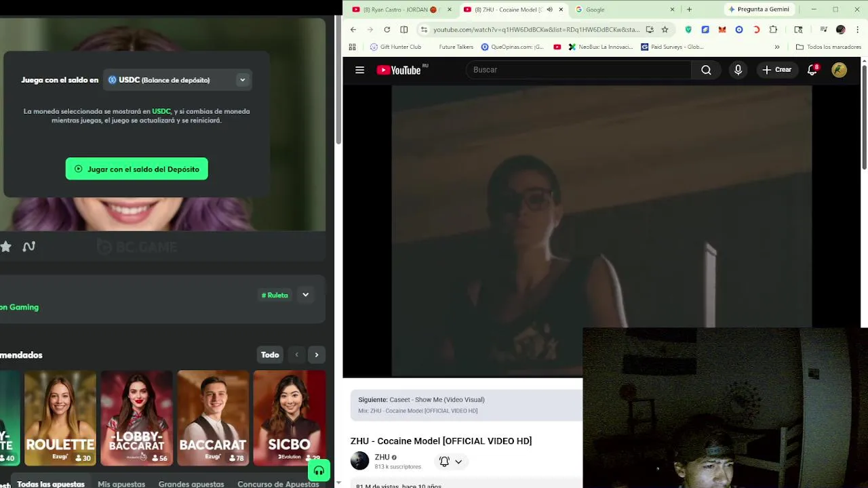Image resolution: width=868 pixels, height=488 pixels.
Task: Click the YouTube search magnifier button
Action: [706, 70]
